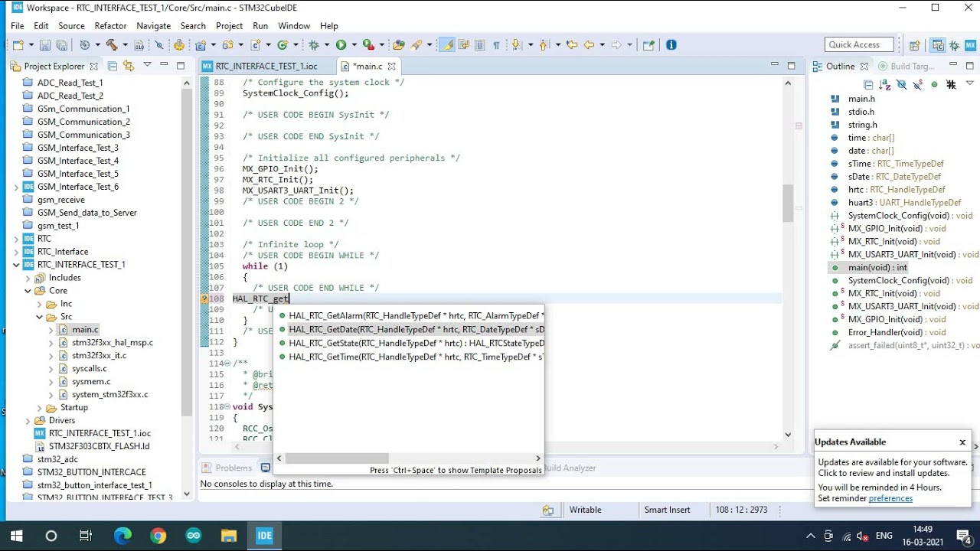Viewport: 980px width, 551px height.
Task: Open stm32f3xx_it.c in Project Explorer
Action: point(99,356)
